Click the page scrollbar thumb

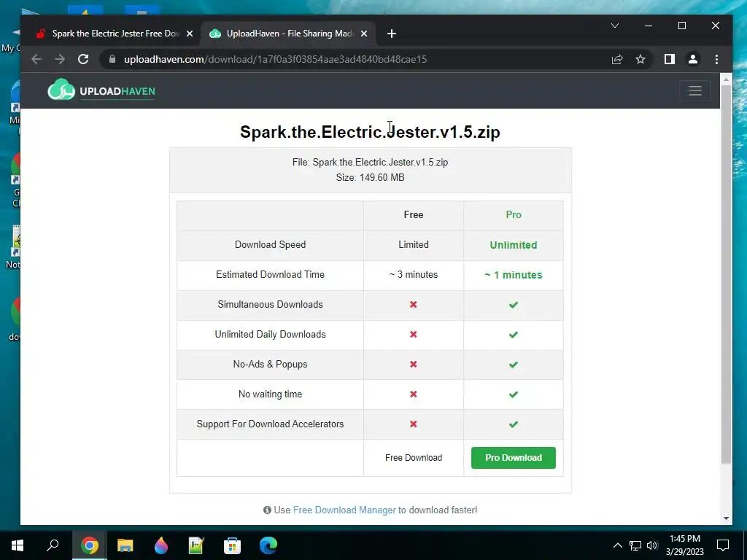[726, 275]
